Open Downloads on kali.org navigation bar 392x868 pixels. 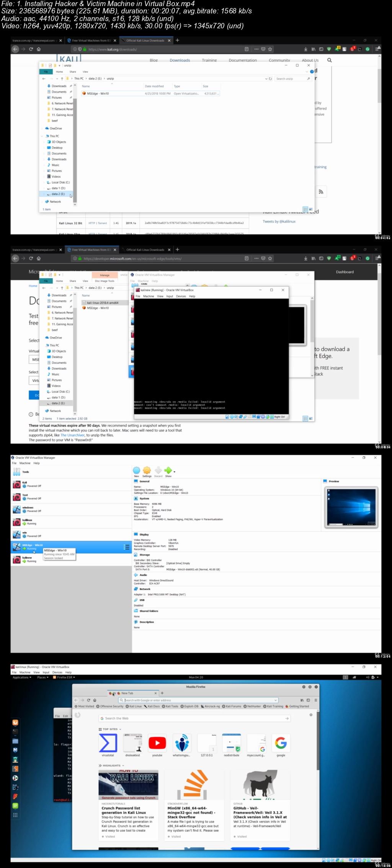click(180, 60)
